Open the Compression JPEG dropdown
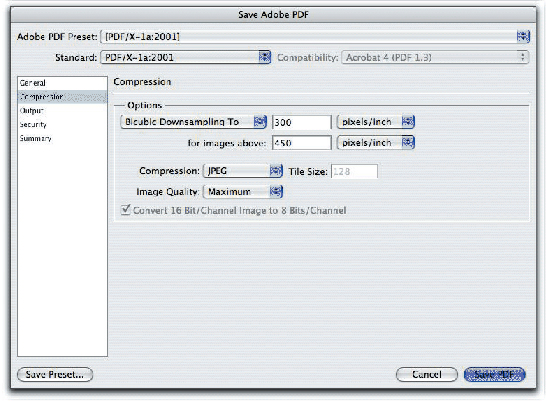Screen dimensions: 546x401 pos(243,171)
